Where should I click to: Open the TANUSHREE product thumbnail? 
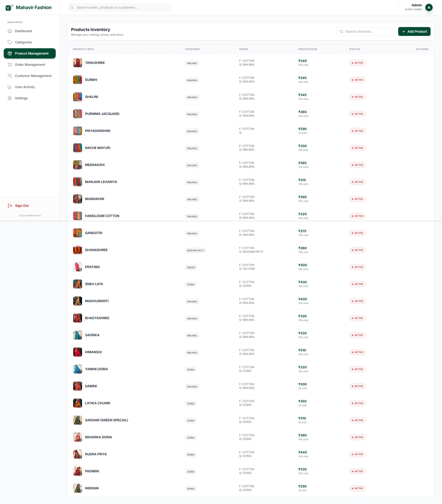[77, 63]
